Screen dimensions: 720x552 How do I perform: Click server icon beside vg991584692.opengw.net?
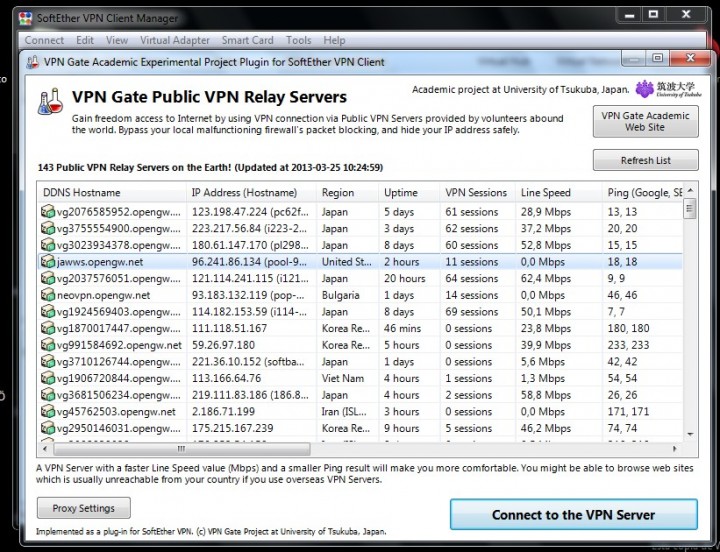point(48,345)
